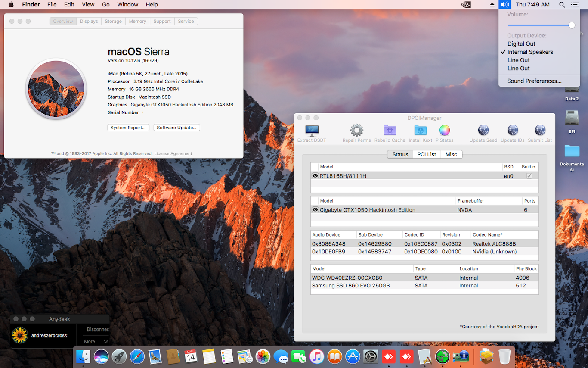Open the Storage tab in About This Mac

click(113, 21)
